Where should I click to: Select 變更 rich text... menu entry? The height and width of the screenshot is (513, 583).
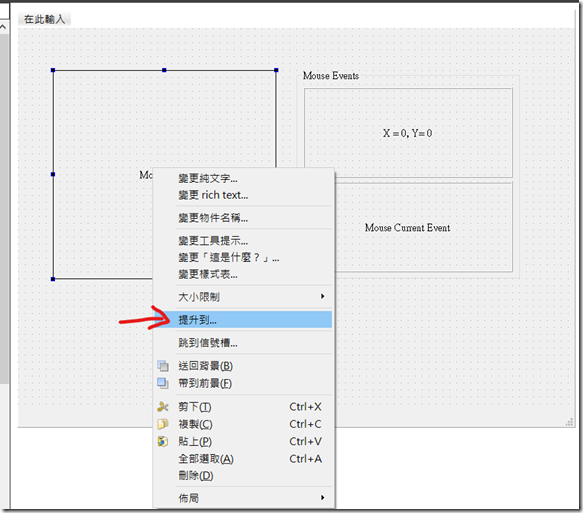coord(244,195)
